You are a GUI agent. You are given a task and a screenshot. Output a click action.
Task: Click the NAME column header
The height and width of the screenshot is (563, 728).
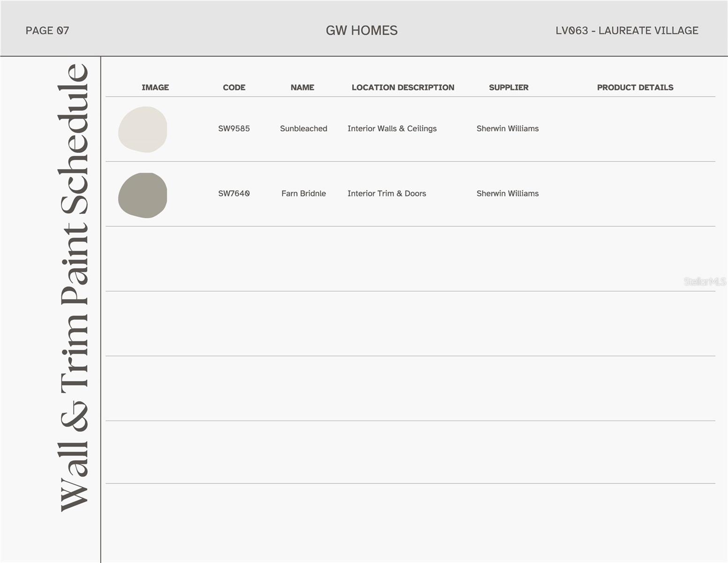point(302,87)
